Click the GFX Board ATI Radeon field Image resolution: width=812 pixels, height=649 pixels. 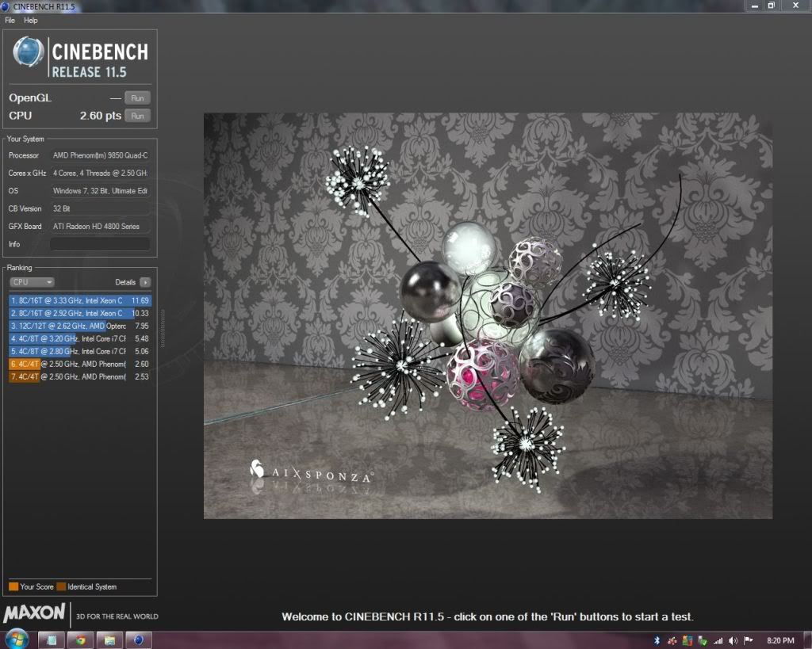click(100, 226)
